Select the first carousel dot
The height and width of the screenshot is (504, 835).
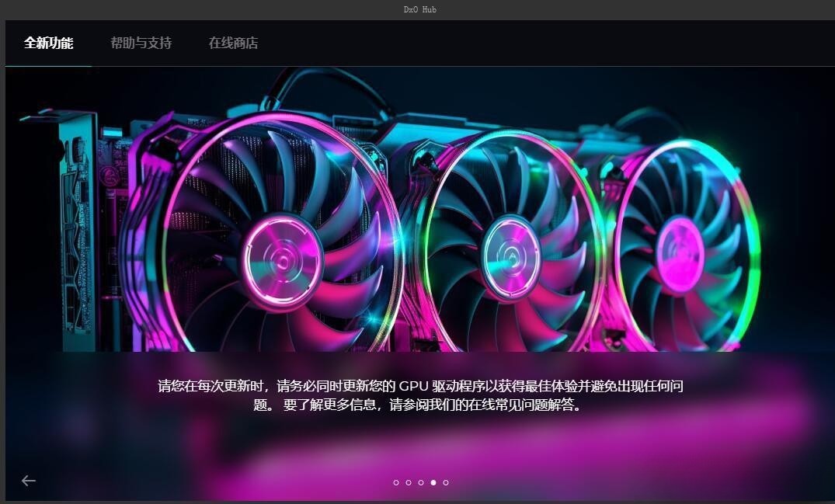tap(396, 482)
